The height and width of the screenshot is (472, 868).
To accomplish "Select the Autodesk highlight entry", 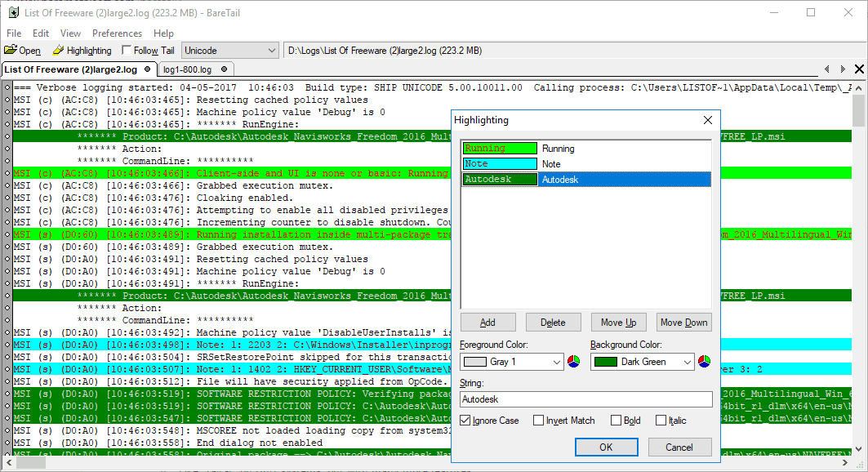I will tap(586, 180).
